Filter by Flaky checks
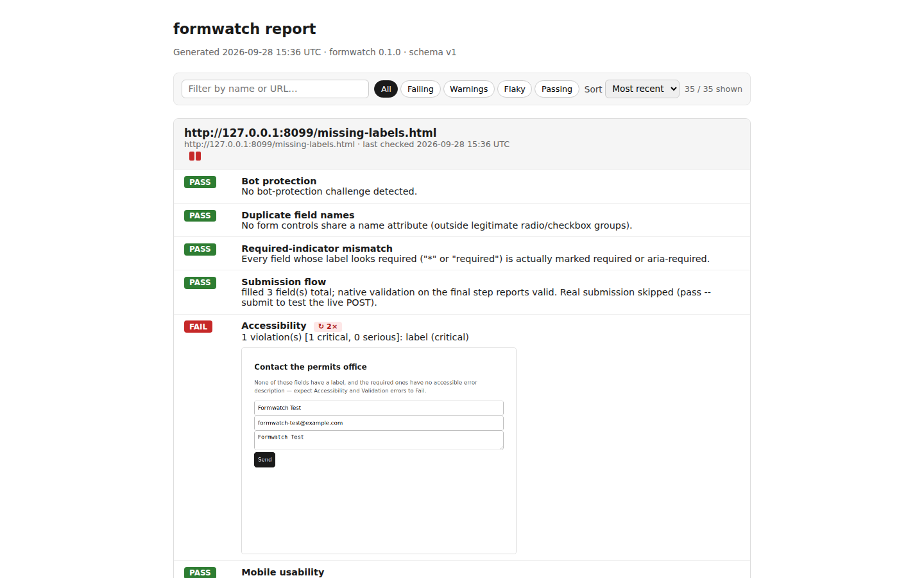 tap(515, 89)
